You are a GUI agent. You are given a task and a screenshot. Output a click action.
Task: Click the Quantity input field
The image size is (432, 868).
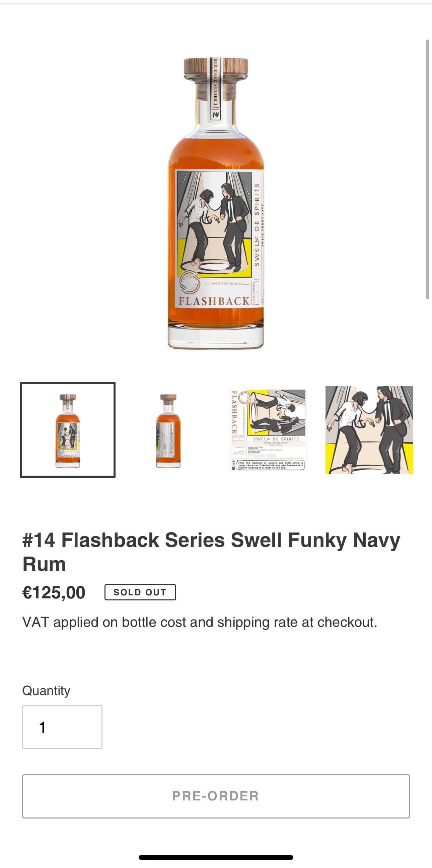(62, 727)
